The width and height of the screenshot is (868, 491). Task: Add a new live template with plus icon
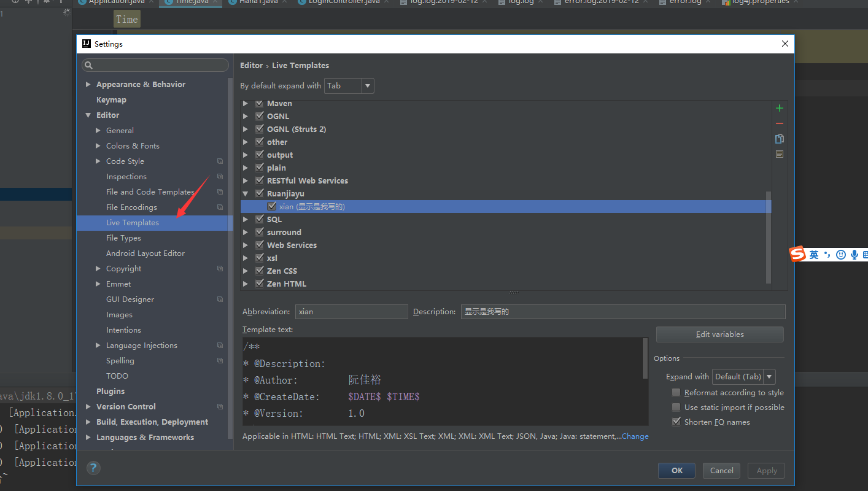coord(780,108)
